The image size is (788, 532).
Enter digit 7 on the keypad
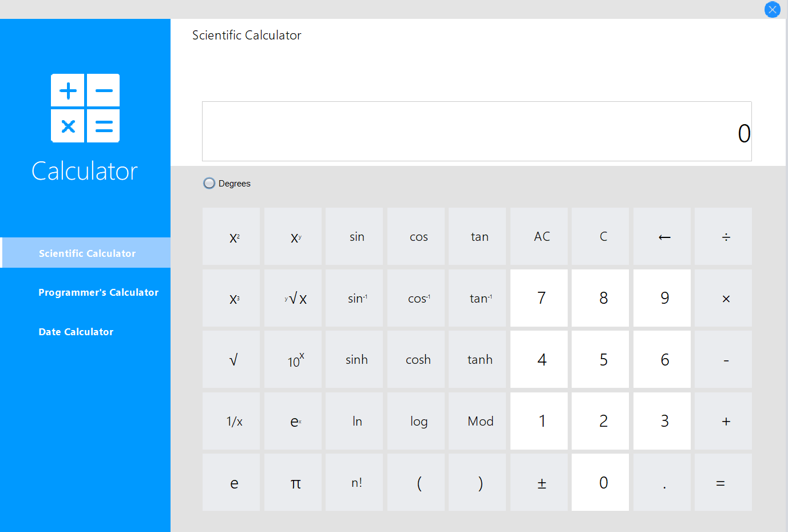pos(539,298)
